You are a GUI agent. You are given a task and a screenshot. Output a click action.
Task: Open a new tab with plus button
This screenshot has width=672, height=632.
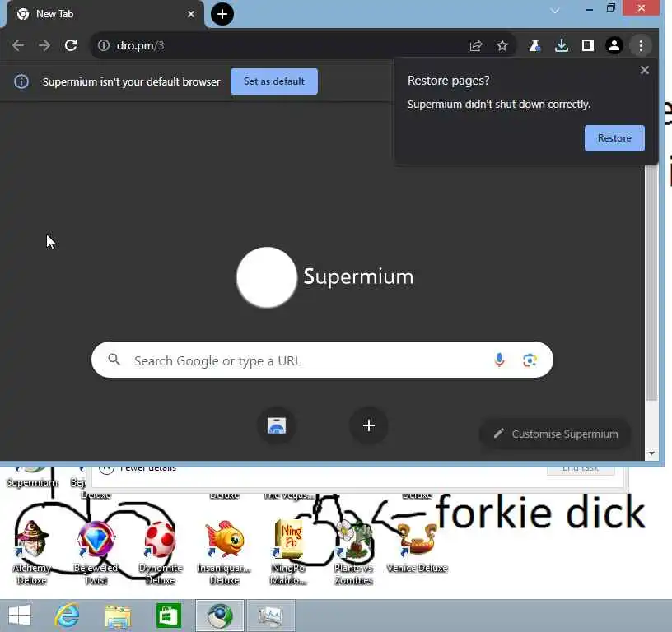222,14
